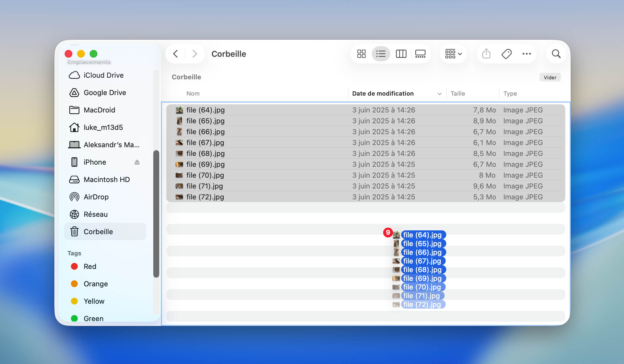This screenshot has width=624, height=364.
Task: Select iPhone in sidebar
Action: [x=105, y=162]
